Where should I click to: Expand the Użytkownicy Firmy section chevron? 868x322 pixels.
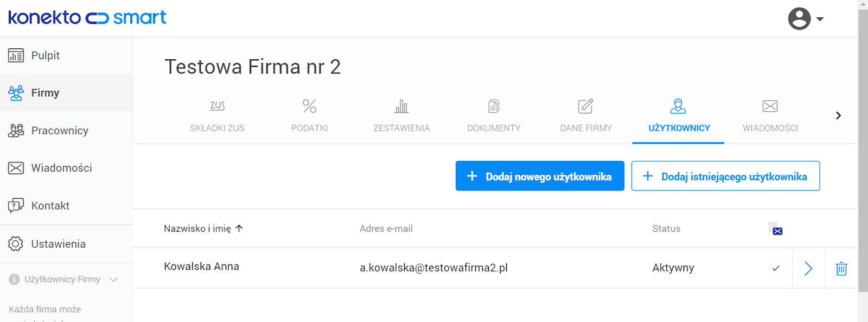[113, 280]
